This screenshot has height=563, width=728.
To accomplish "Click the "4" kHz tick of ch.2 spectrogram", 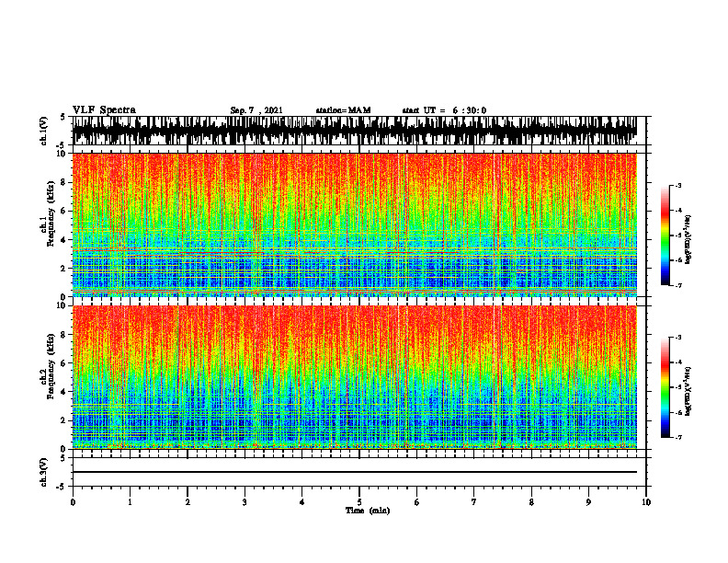I will click(63, 392).
